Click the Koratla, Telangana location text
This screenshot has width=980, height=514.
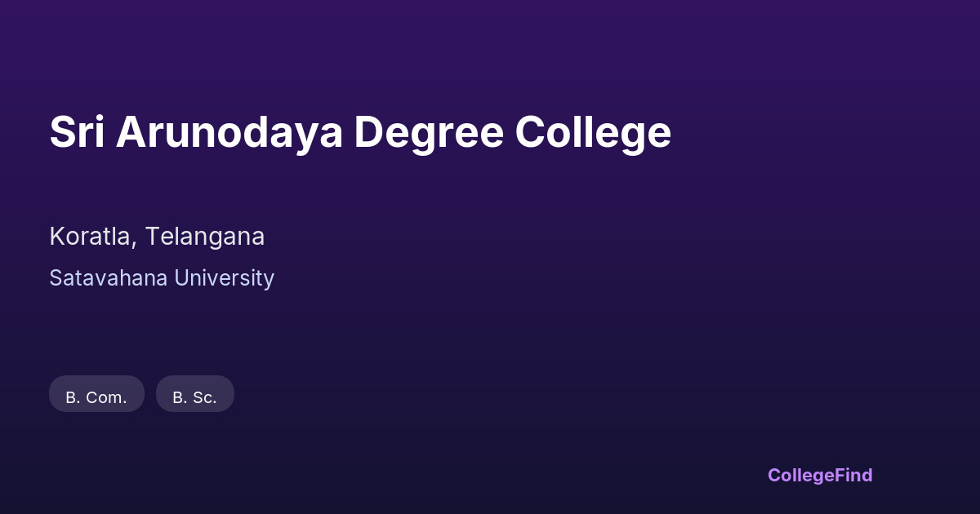(157, 237)
